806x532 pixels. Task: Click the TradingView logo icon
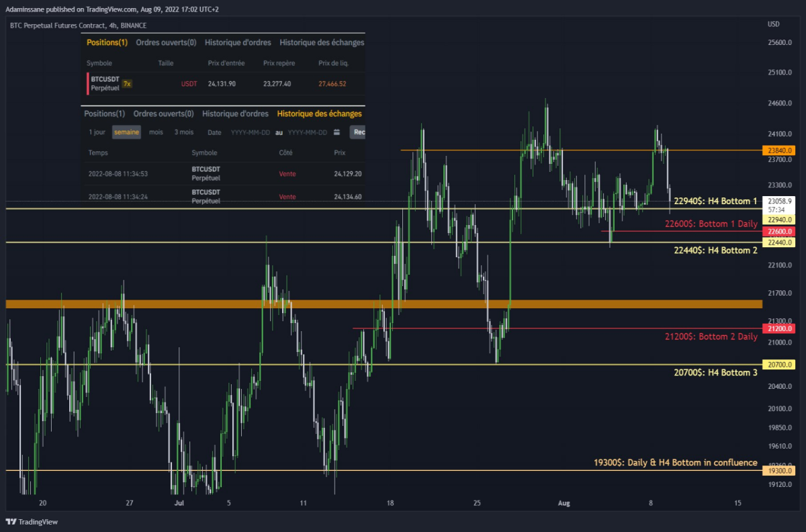pos(11,521)
